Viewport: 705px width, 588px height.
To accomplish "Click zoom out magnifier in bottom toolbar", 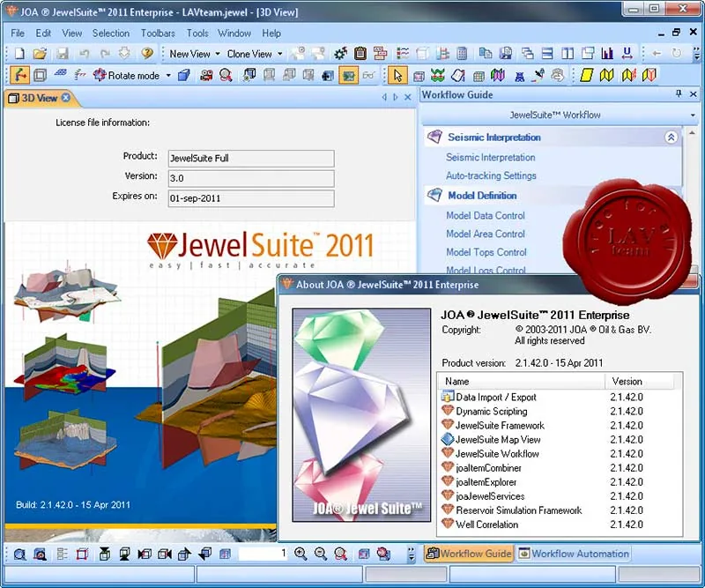I will 320,554.
